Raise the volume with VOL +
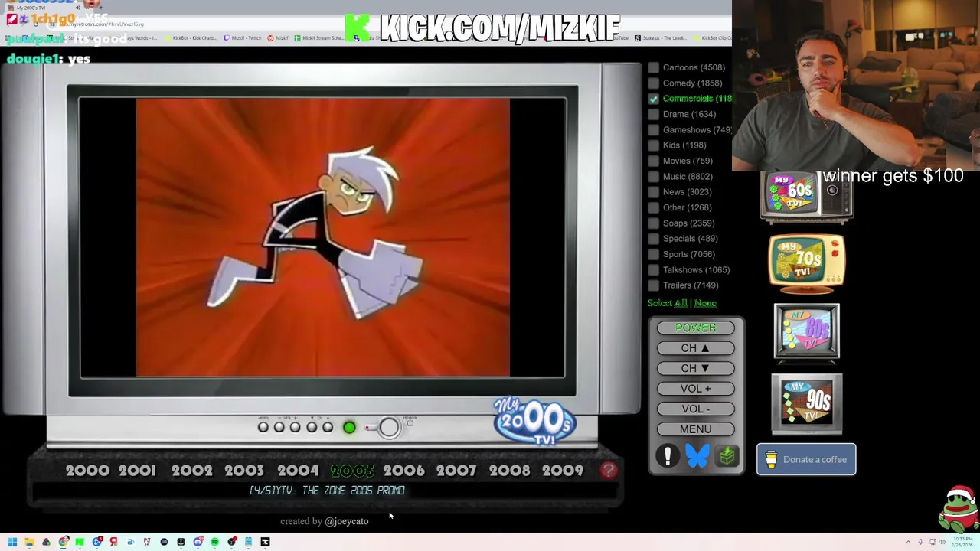The height and width of the screenshot is (551, 980). click(x=695, y=389)
